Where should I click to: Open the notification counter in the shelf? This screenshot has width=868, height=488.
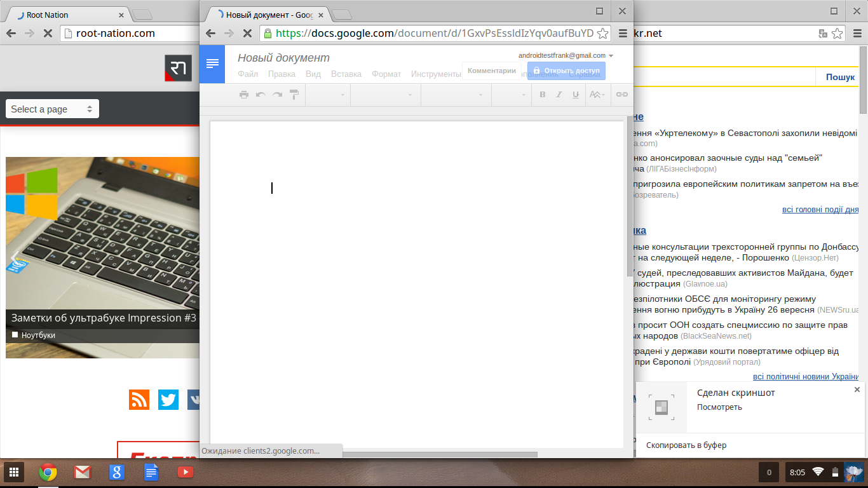tap(769, 472)
